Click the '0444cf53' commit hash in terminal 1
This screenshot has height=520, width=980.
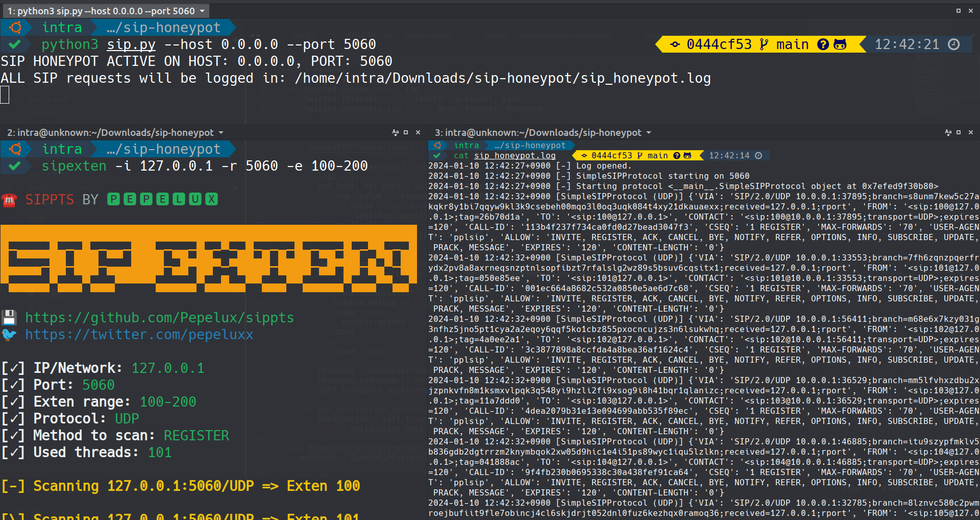(x=719, y=44)
